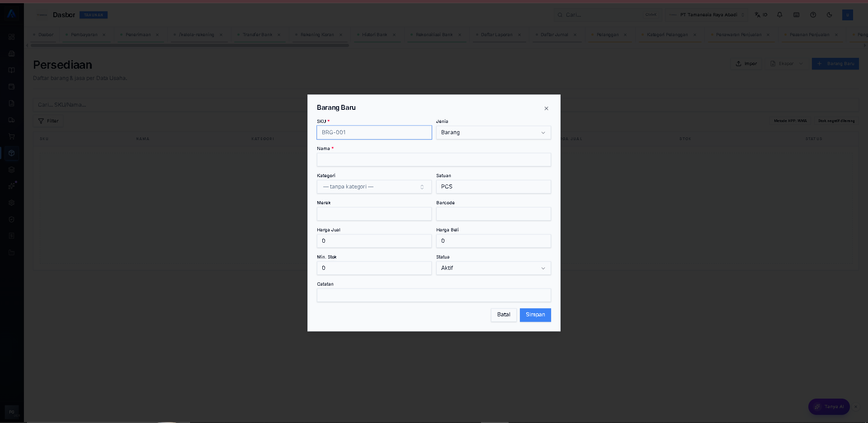Screen dimensions: 868x423
Task: Click the Batal button
Action: pyautogui.click(x=504, y=315)
